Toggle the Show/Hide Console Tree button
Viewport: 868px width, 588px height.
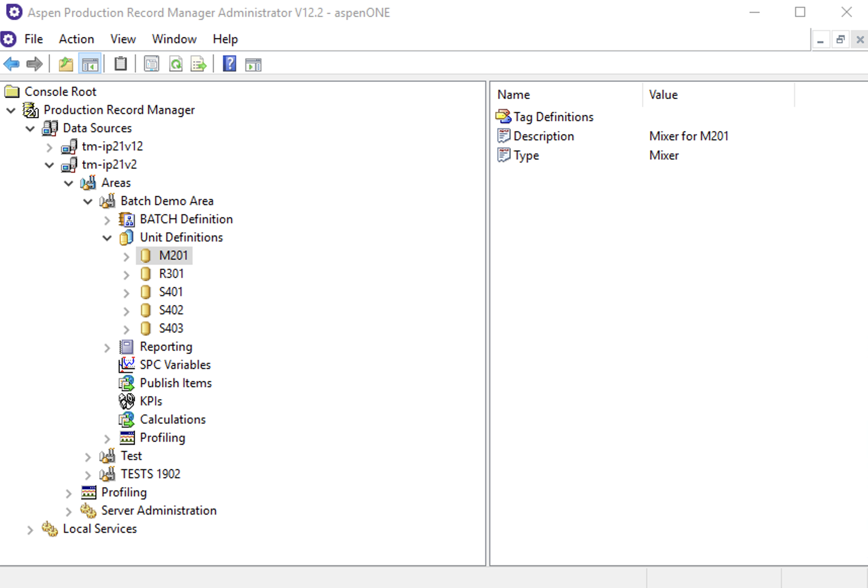pos(90,64)
